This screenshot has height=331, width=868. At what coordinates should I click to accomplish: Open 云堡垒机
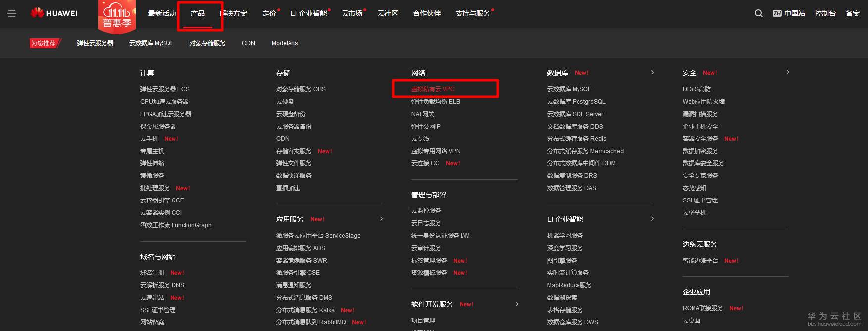pyautogui.click(x=694, y=213)
